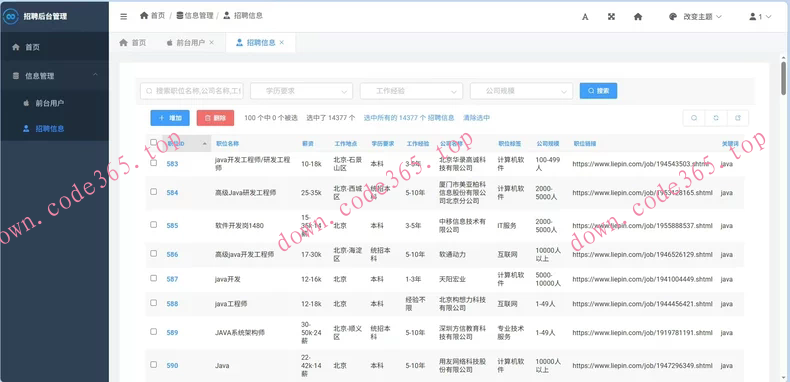Screen dimensions: 790x382
Task: Select 招聘信息 in the sidebar
Action: (54, 129)
